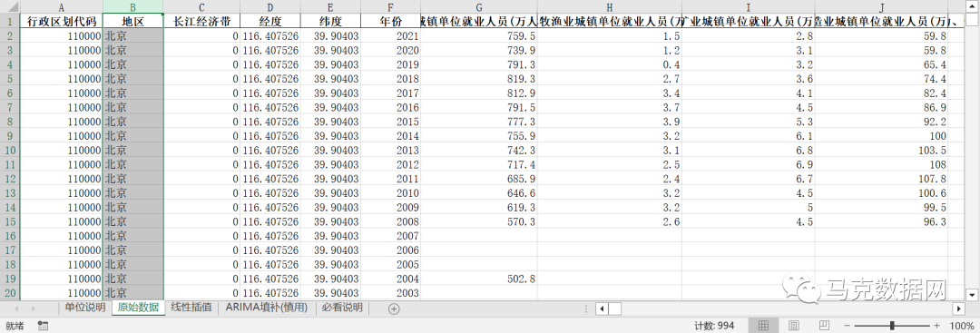980x333 pixels.
Task: Select the 原始数据 sheet tab
Action: [138, 308]
